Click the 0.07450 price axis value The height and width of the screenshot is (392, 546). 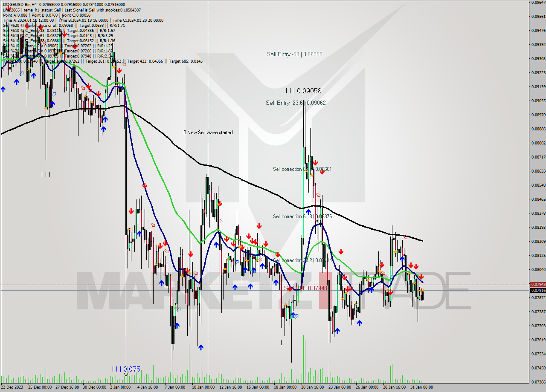538,368
